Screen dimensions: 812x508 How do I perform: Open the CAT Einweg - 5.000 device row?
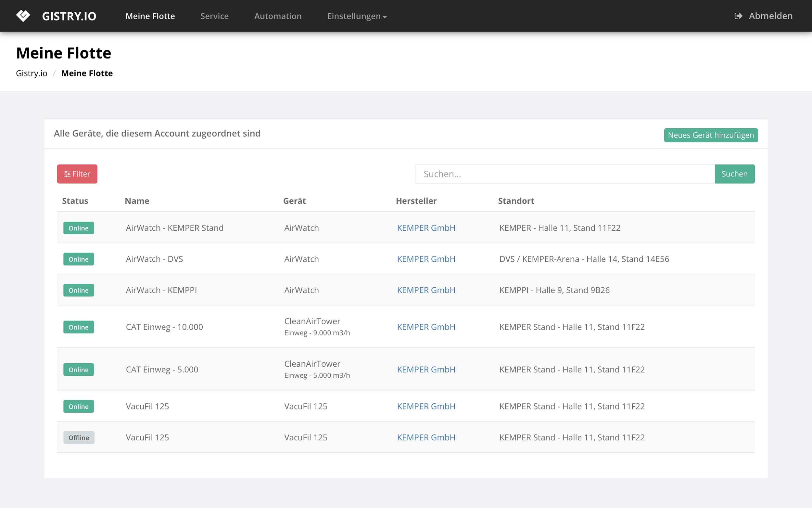[162, 369]
